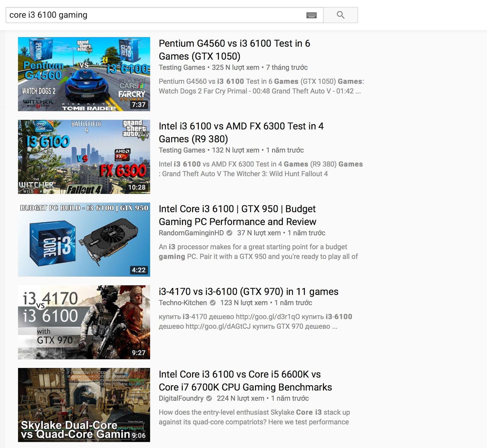The width and height of the screenshot is (487, 448).
Task: Open title 'Pentium G4560 vs i3 6100 Test in 6 Games'
Action: [234, 50]
